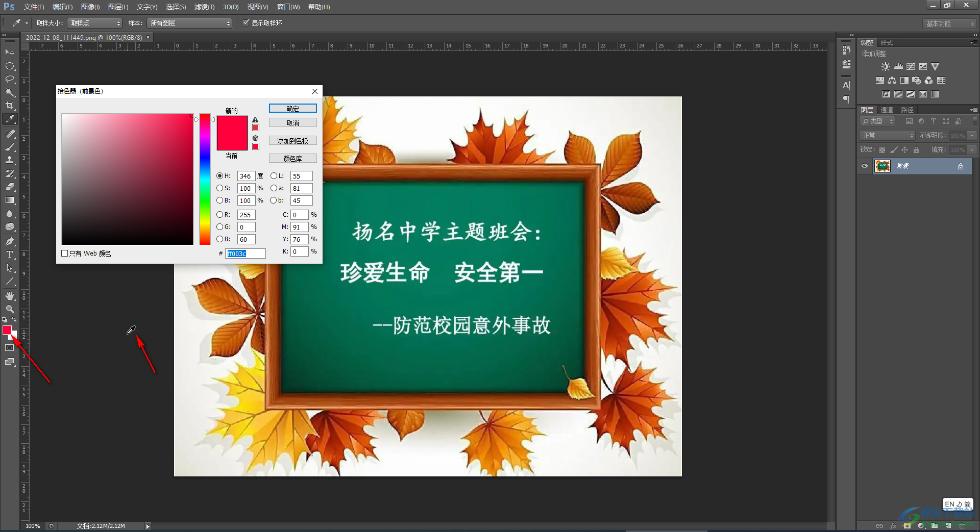Select the Elliptical Marquee tool
980x532 pixels.
coord(9,66)
